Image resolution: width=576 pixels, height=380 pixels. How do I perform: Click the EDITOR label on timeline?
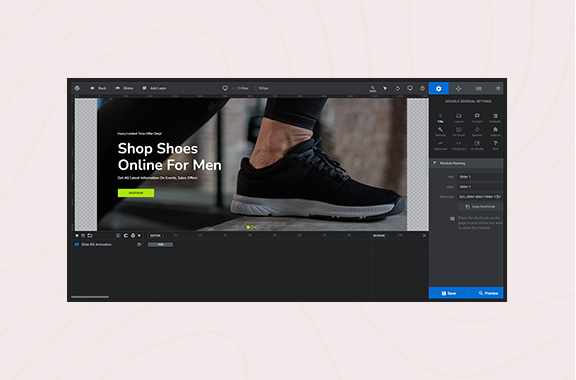[x=155, y=236]
